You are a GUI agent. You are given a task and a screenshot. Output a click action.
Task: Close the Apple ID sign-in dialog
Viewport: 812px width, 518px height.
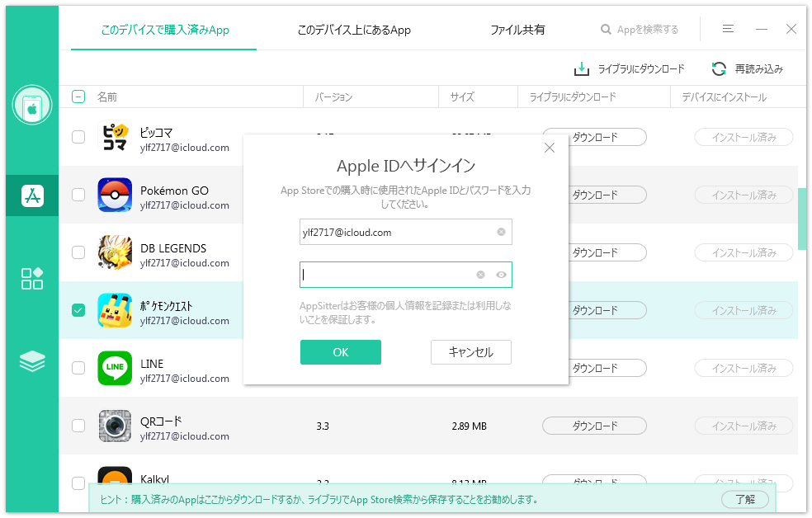550,148
